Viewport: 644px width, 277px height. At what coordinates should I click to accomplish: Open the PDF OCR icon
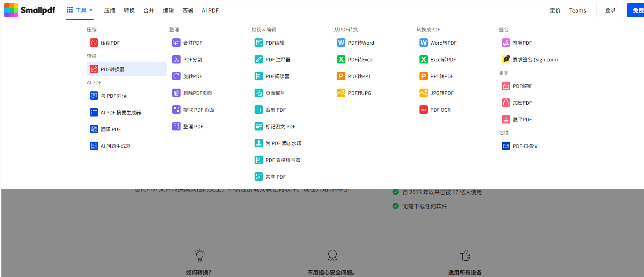click(x=424, y=110)
